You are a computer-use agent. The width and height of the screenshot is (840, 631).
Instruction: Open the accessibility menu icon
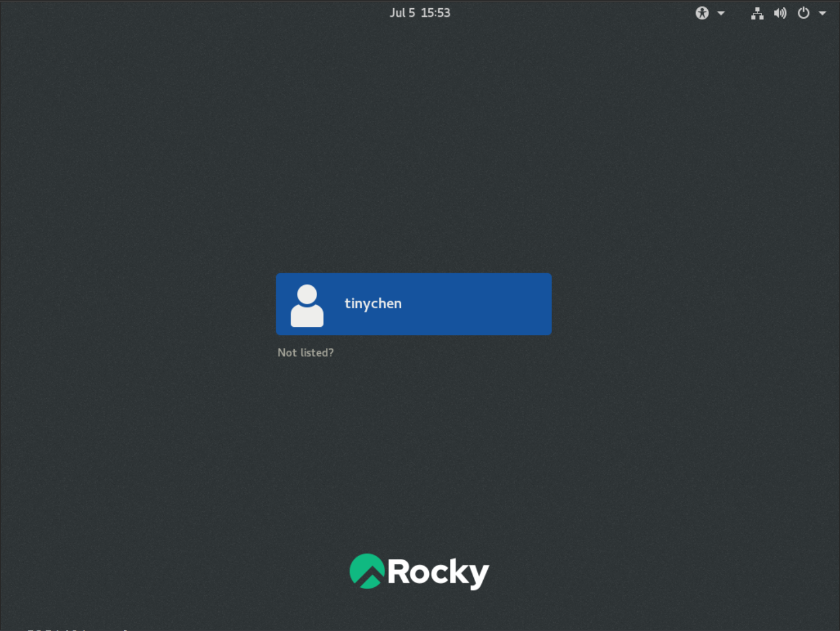click(x=702, y=13)
